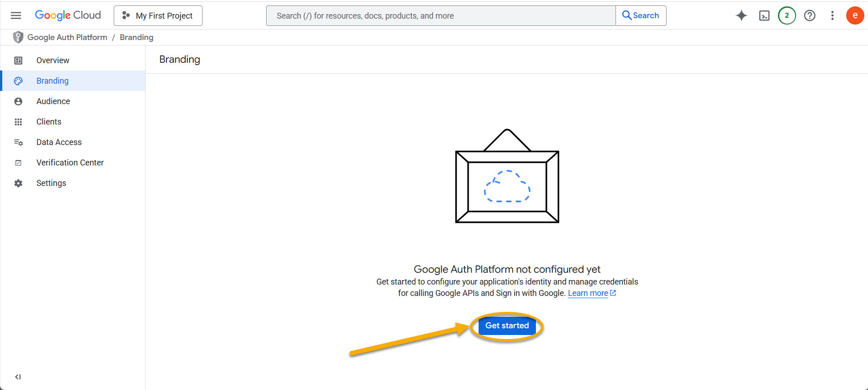Viewport: 868px width, 390px height.
Task: Go to Verification Center menu item
Action: point(73,163)
